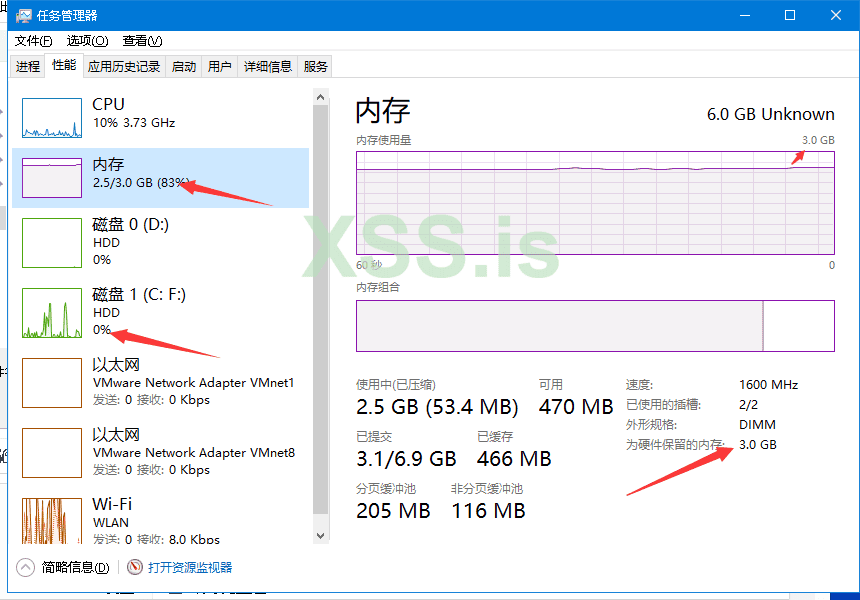Click the 打开资源监视器 link

point(190,567)
